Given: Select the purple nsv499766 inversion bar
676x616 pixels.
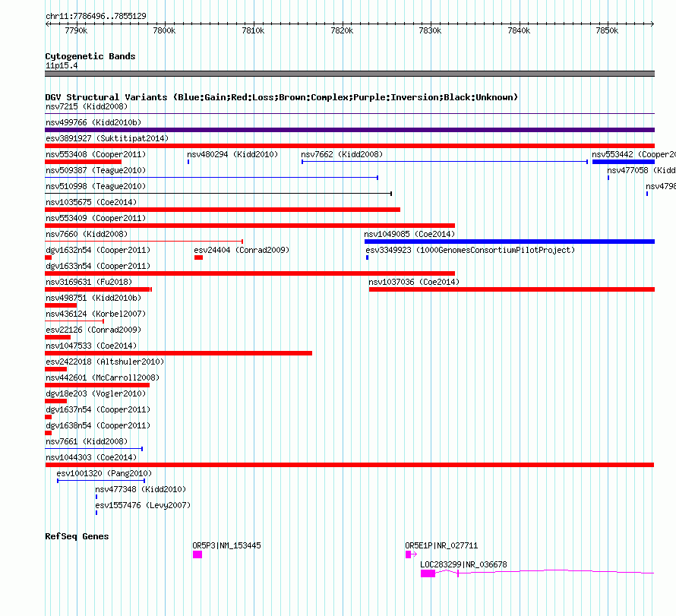Looking at the screenshot, I should 349,130.
